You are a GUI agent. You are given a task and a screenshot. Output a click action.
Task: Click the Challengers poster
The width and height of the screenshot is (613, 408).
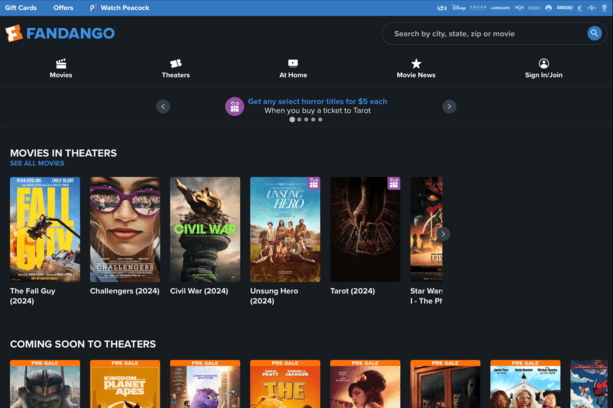(x=125, y=229)
